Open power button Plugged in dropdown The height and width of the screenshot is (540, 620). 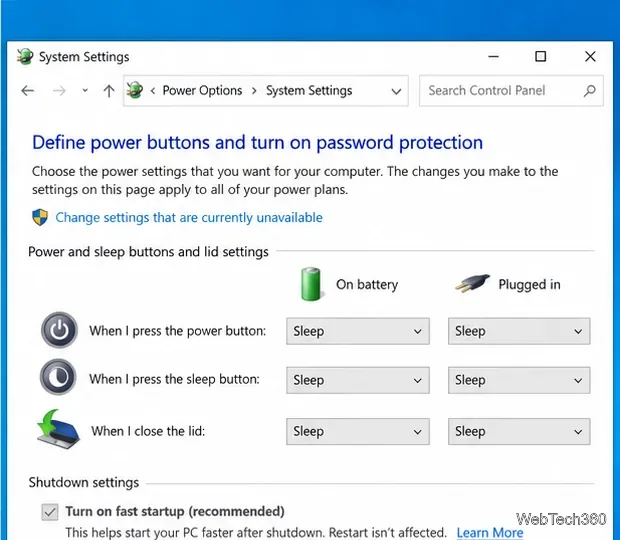tap(519, 331)
